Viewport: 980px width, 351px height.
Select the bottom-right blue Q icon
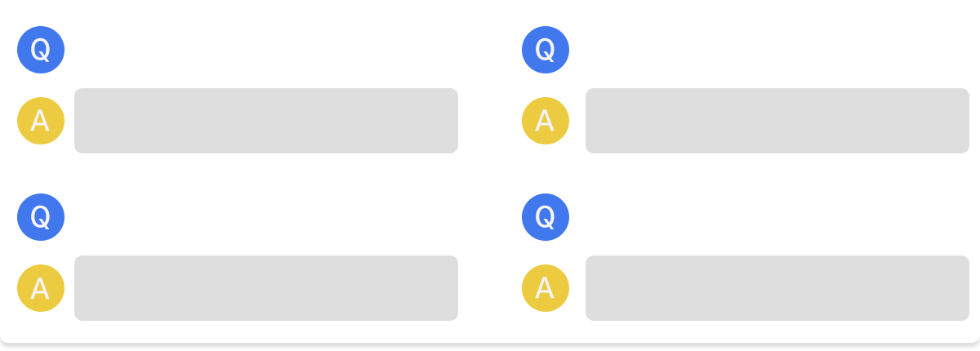(x=546, y=217)
